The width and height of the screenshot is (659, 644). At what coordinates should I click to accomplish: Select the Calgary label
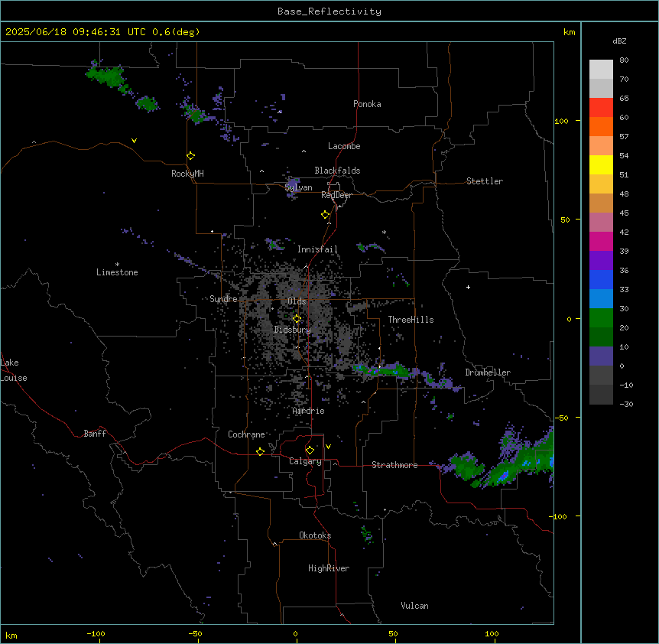pyautogui.click(x=305, y=461)
